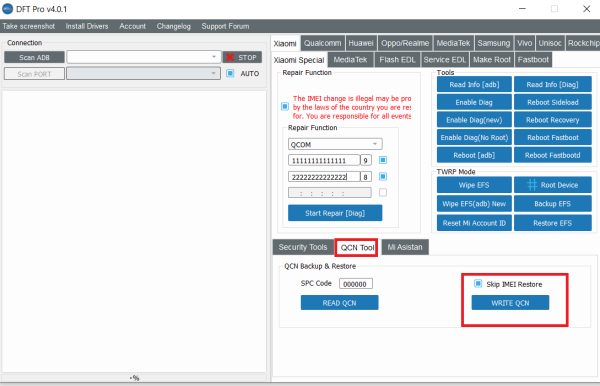Image resolution: width=600 pixels, height=386 pixels.
Task: Open the ADB device dropdown
Action: click(144, 57)
